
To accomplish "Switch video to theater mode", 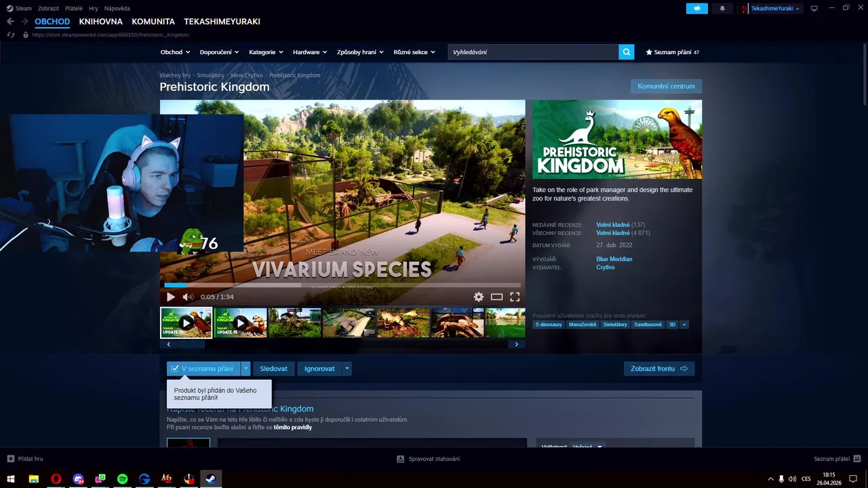I will [x=497, y=297].
